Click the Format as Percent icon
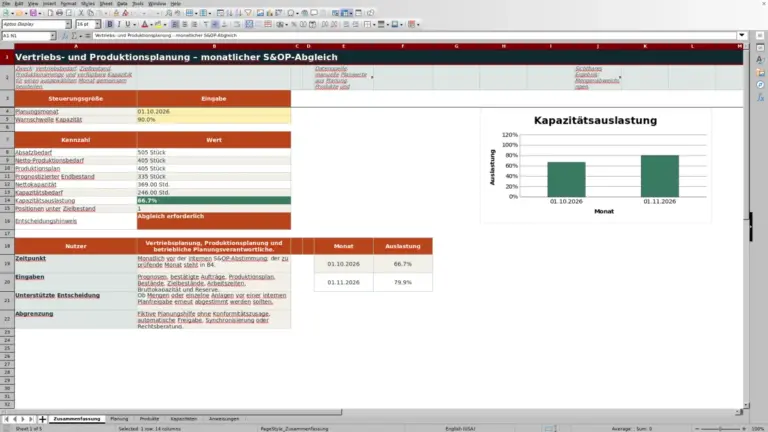768x432 pixels. tap(294, 24)
